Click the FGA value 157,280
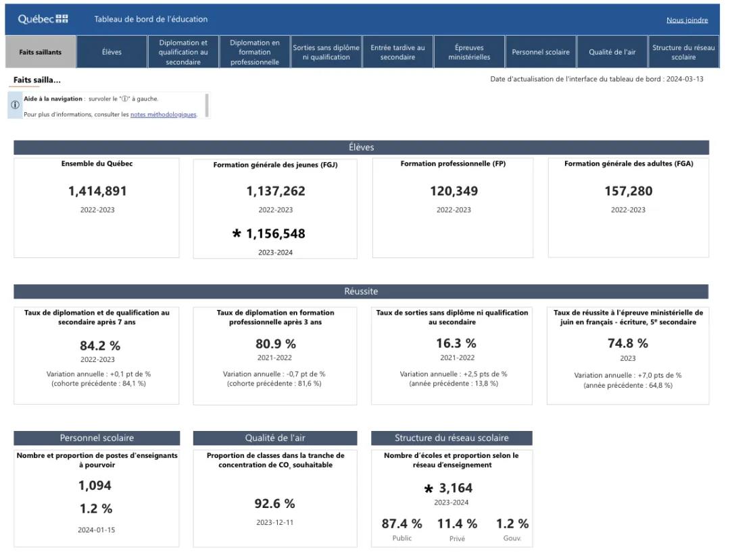 click(x=629, y=191)
